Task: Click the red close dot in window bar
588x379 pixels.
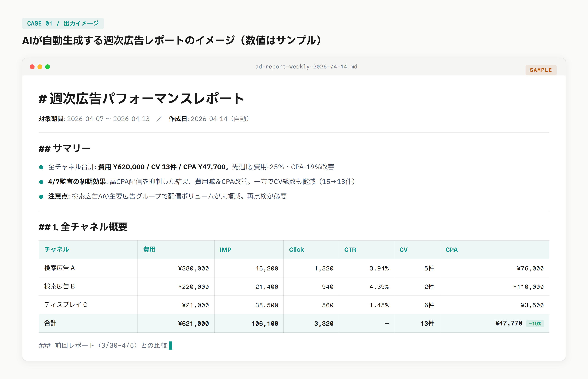Action: 32,67
